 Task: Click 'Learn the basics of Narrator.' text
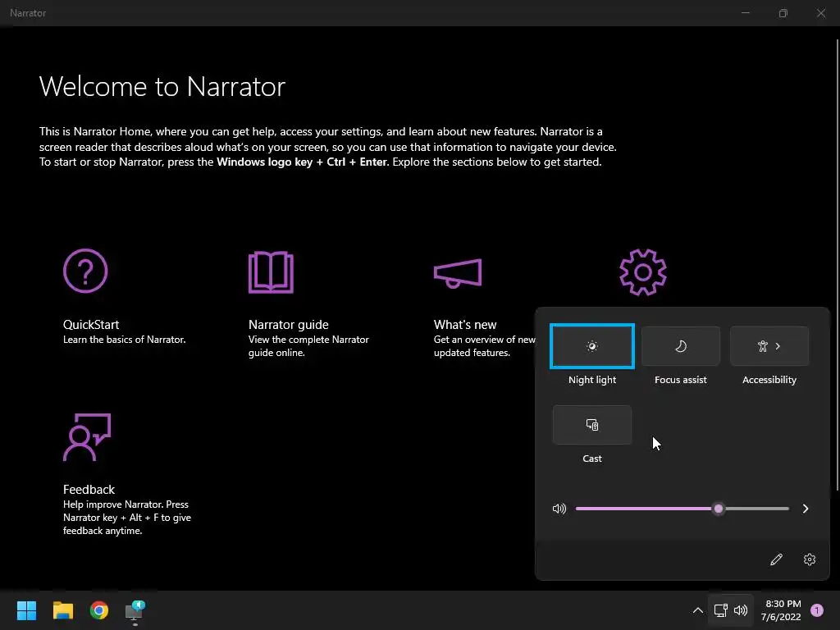[125, 340]
